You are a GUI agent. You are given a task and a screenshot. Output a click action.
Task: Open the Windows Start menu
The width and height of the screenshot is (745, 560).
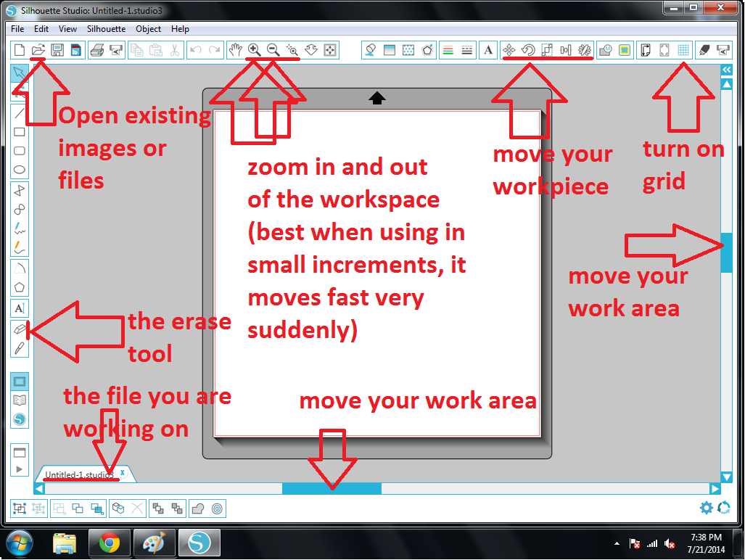tap(20, 543)
